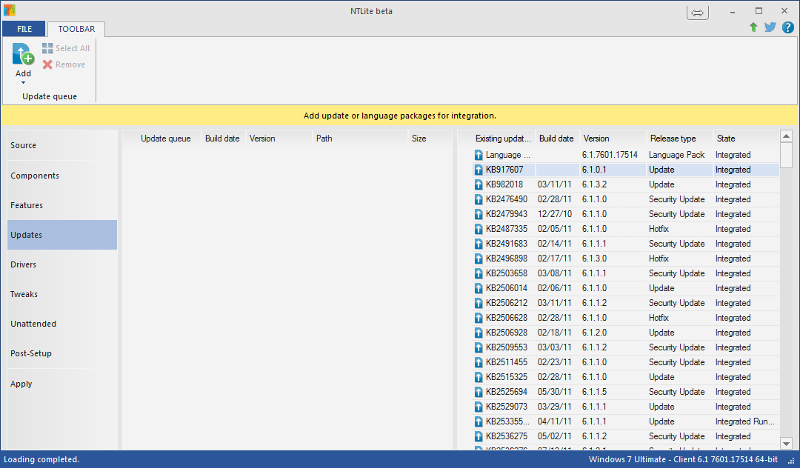Click the vertical scrollbar thumb in updates list

[786, 155]
